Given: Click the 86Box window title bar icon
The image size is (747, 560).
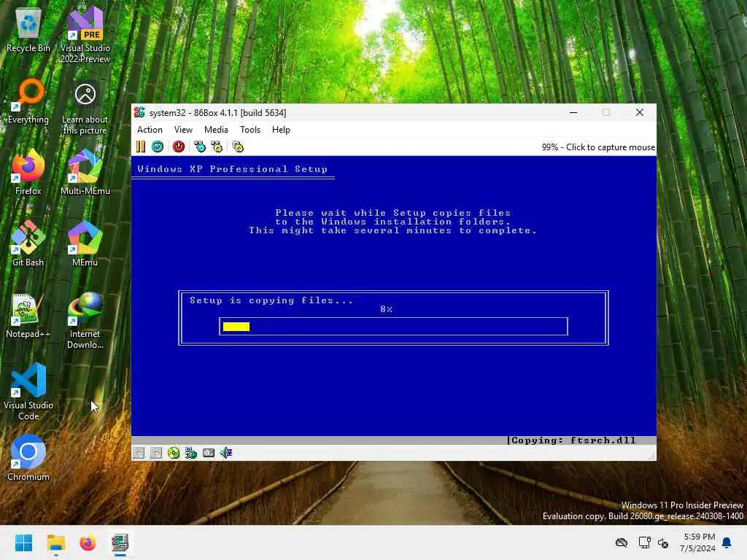Looking at the screenshot, I should point(139,112).
